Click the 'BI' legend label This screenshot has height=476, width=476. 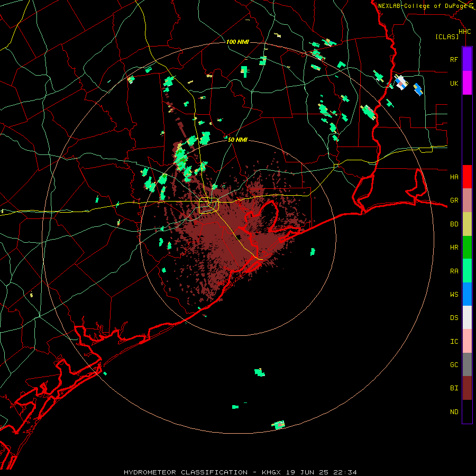pos(454,388)
